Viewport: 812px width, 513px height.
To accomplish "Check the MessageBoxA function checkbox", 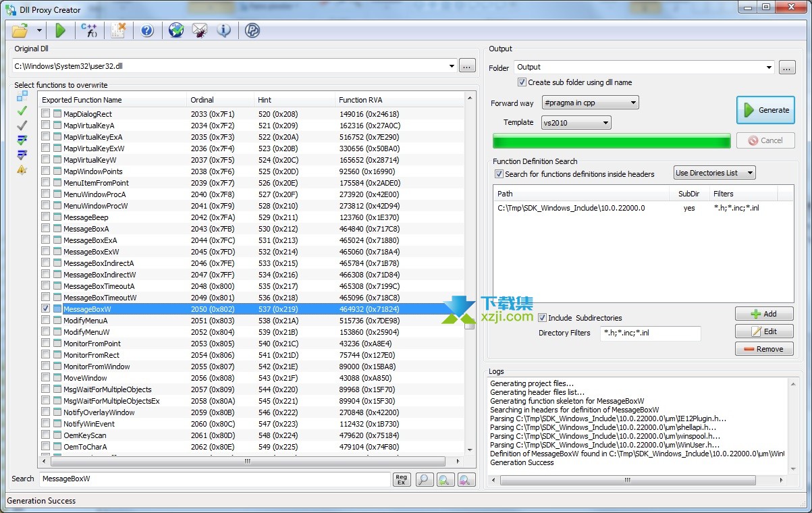I will click(x=45, y=229).
